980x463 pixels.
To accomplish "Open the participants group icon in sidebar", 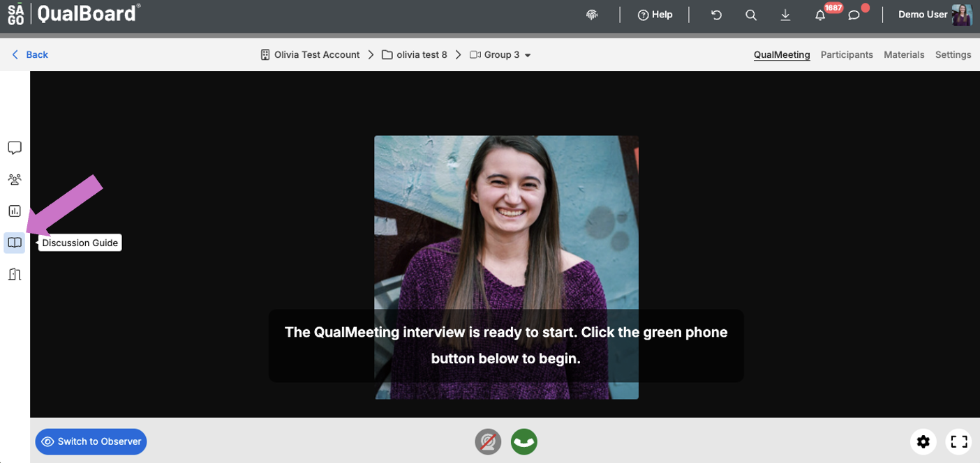I will point(15,179).
